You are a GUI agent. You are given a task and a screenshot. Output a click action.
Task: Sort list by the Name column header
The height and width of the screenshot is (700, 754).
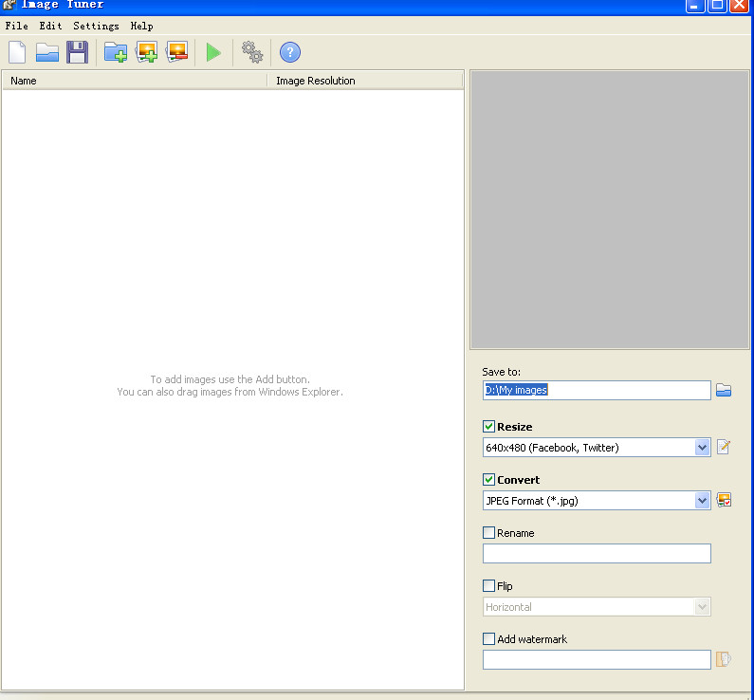pyautogui.click(x=133, y=81)
